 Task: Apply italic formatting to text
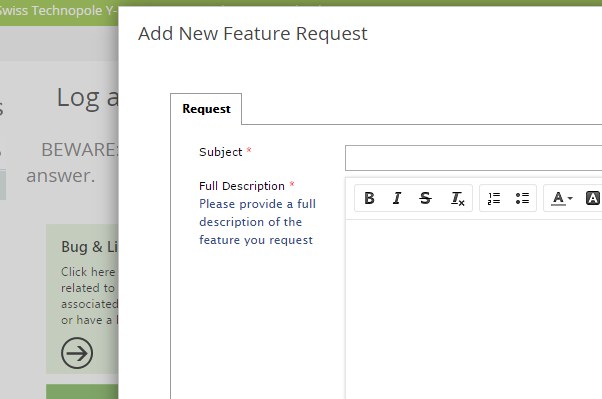(397, 198)
